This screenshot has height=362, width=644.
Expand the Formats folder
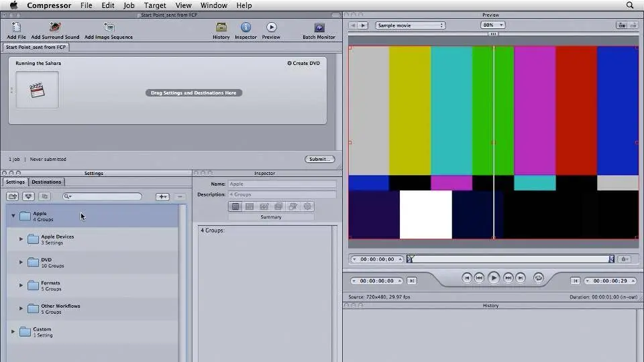(21, 285)
